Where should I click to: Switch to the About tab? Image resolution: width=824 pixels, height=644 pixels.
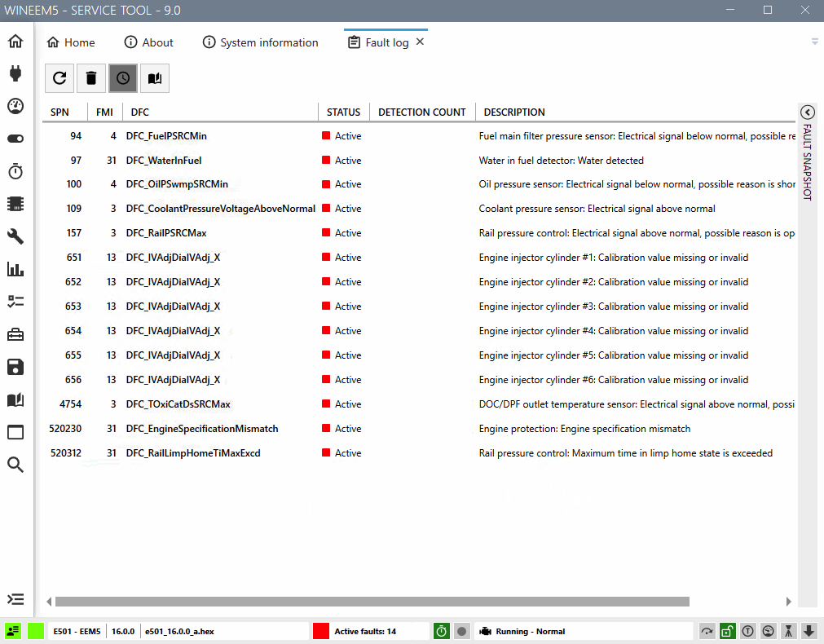[148, 42]
